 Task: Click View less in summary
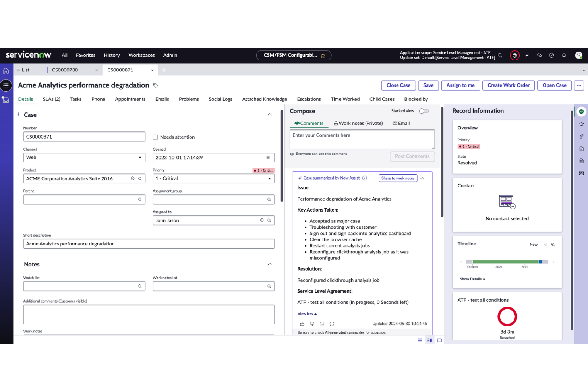[x=307, y=314]
